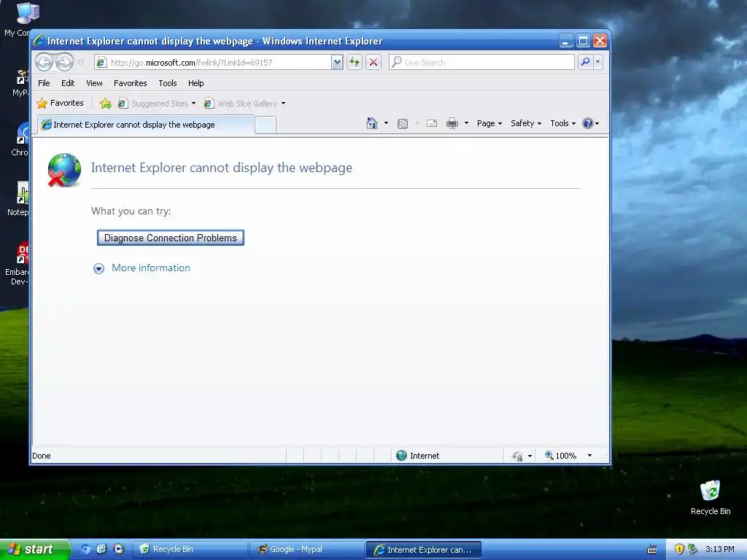Click the IE logo in window title bar
Viewport: 747px width, 560px height.
39,41
